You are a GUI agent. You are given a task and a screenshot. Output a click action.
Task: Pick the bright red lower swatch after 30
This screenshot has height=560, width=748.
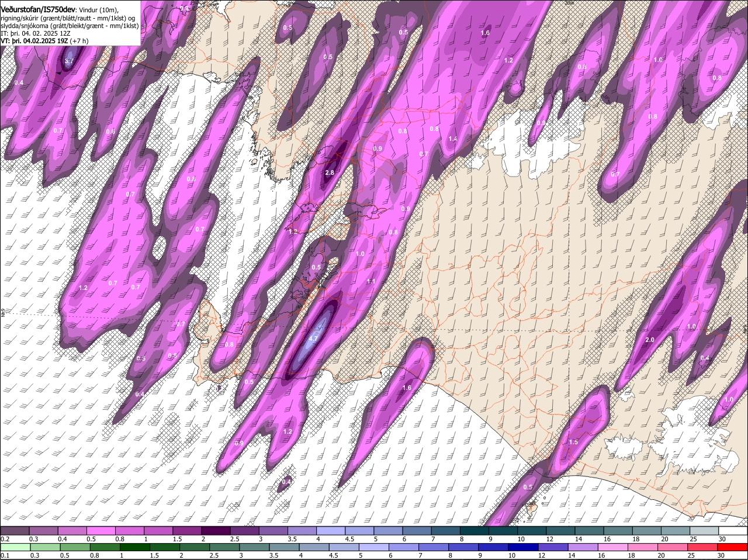732,547
